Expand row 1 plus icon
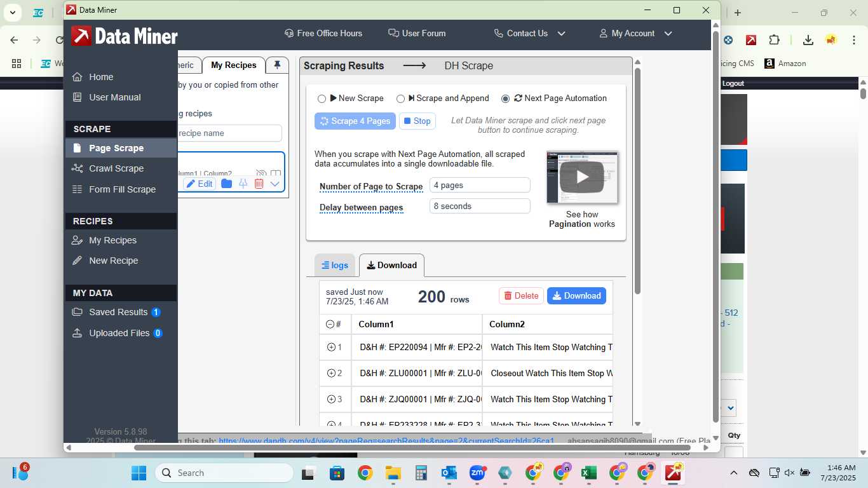 [x=331, y=347]
